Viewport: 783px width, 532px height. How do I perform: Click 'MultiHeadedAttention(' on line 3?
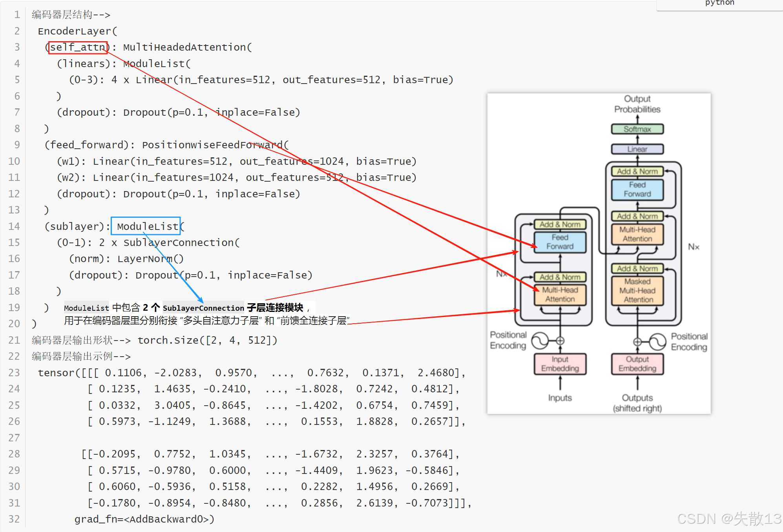point(188,47)
